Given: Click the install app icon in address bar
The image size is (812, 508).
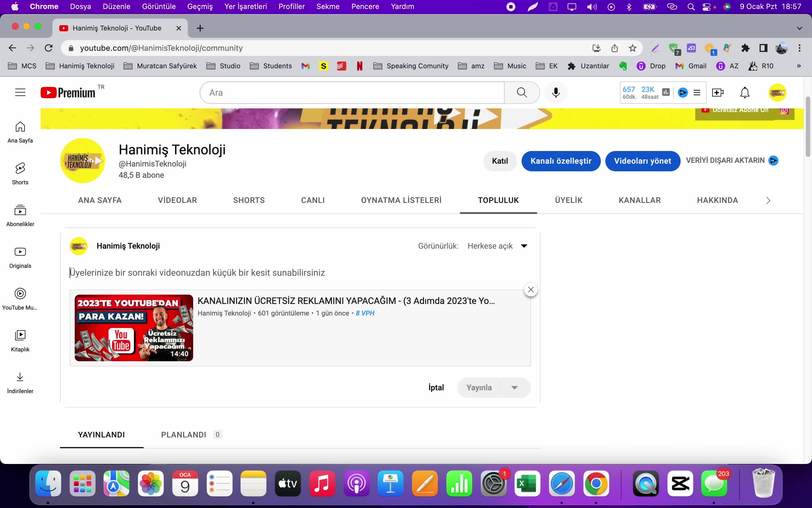Looking at the screenshot, I should pos(596,48).
